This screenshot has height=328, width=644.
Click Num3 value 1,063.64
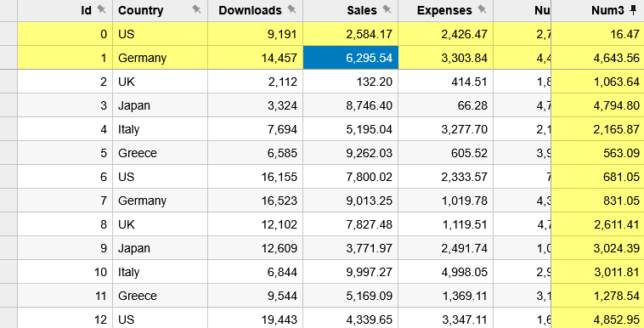coord(597,82)
